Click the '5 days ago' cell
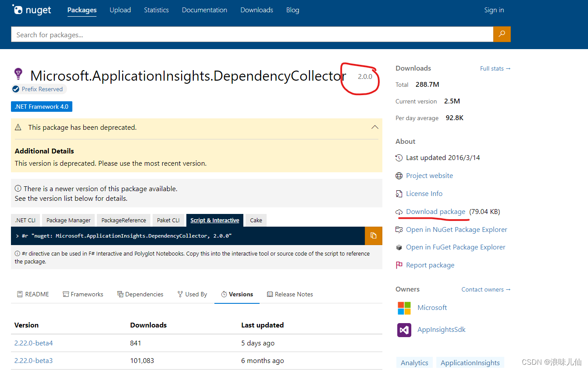 coord(258,343)
